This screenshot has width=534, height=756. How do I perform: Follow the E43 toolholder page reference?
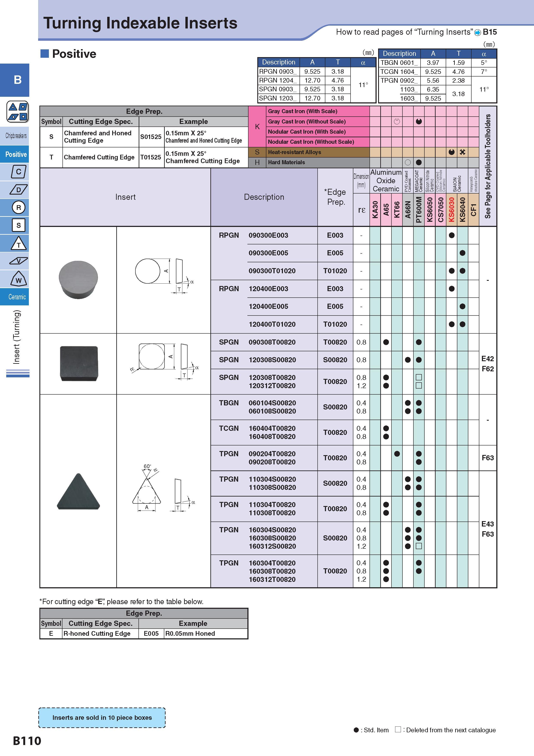[x=487, y=524]
